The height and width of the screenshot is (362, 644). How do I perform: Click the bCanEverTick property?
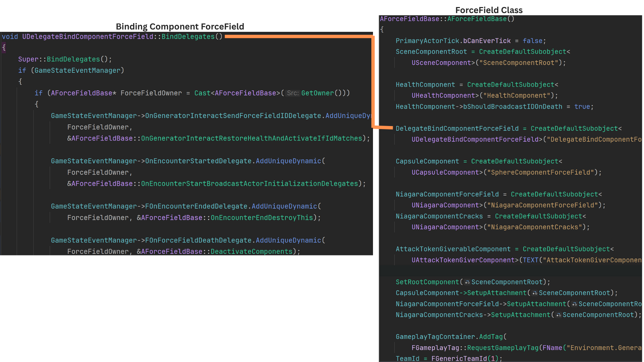(487, 41)
